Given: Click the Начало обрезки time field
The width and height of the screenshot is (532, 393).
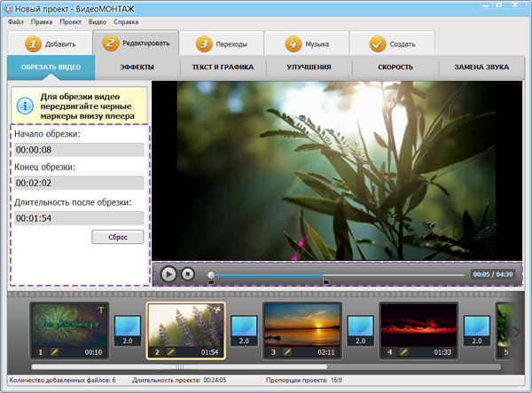Looking at the screenshot, I should pos(79,150).
